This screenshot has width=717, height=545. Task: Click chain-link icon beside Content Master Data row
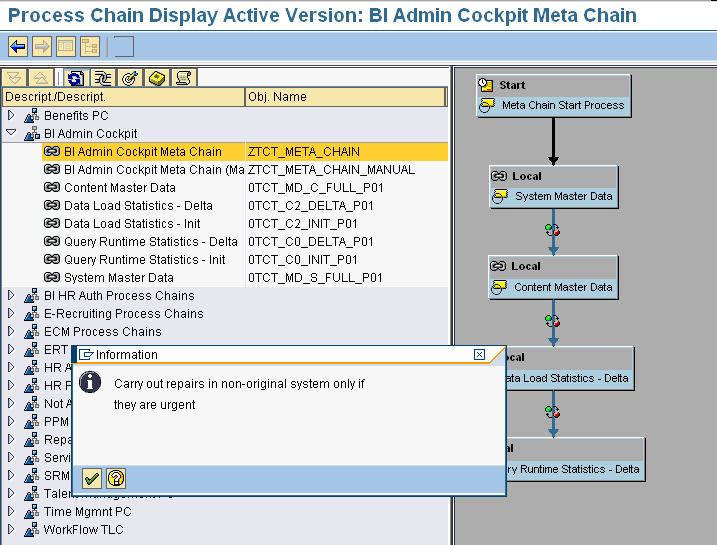[52, 187]
